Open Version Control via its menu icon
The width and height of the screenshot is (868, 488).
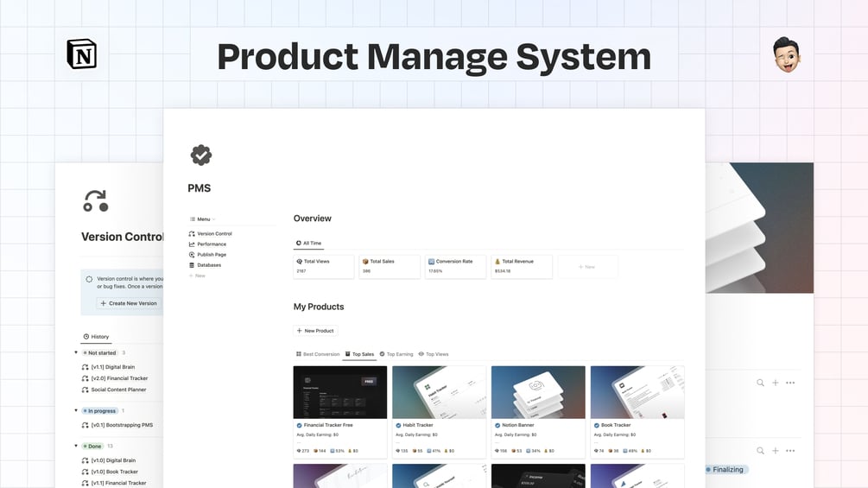(x=192, y=233)
